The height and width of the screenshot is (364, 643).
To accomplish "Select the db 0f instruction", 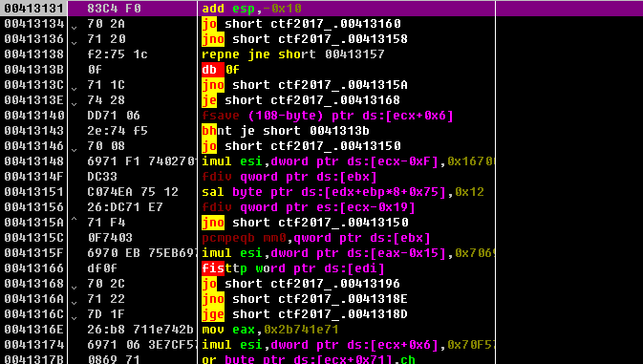I will click(x=221, y=70).
